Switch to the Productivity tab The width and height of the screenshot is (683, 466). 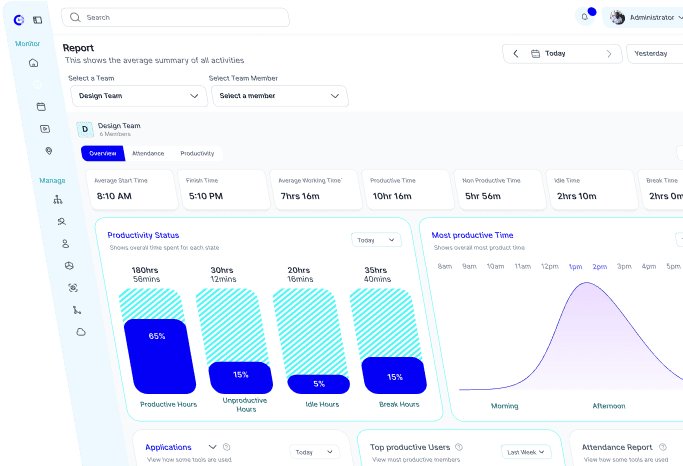point(197,153)
